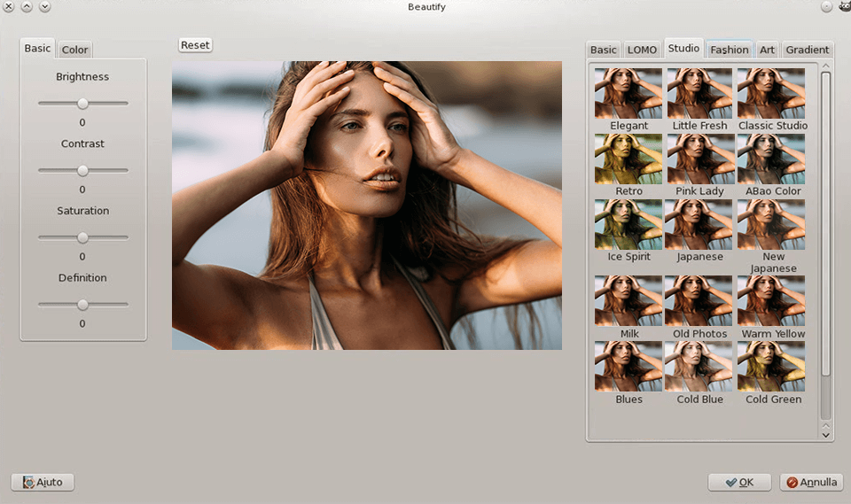
Task: Select the Studio effects tab
Action: pyautogui.click(x=683, y=49)
